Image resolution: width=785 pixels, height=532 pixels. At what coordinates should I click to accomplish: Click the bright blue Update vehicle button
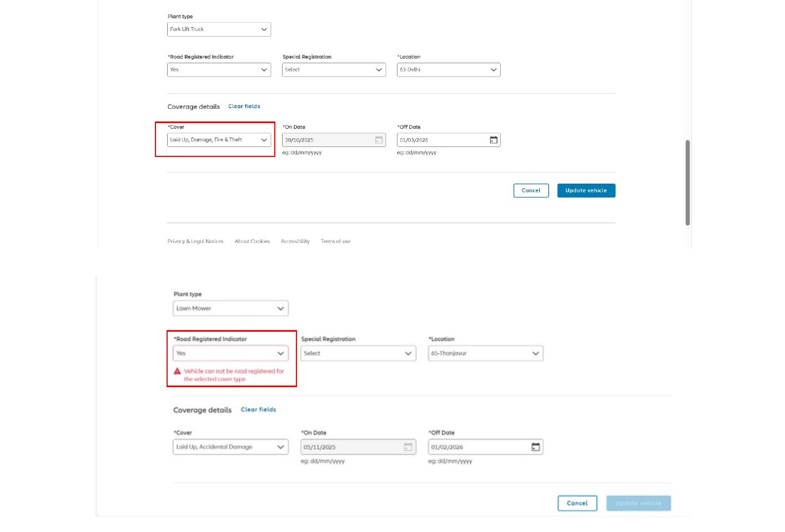(586, 191)
